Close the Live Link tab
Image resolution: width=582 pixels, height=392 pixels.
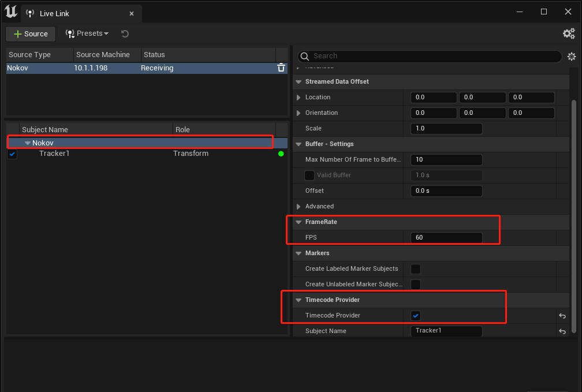point(132,14)
